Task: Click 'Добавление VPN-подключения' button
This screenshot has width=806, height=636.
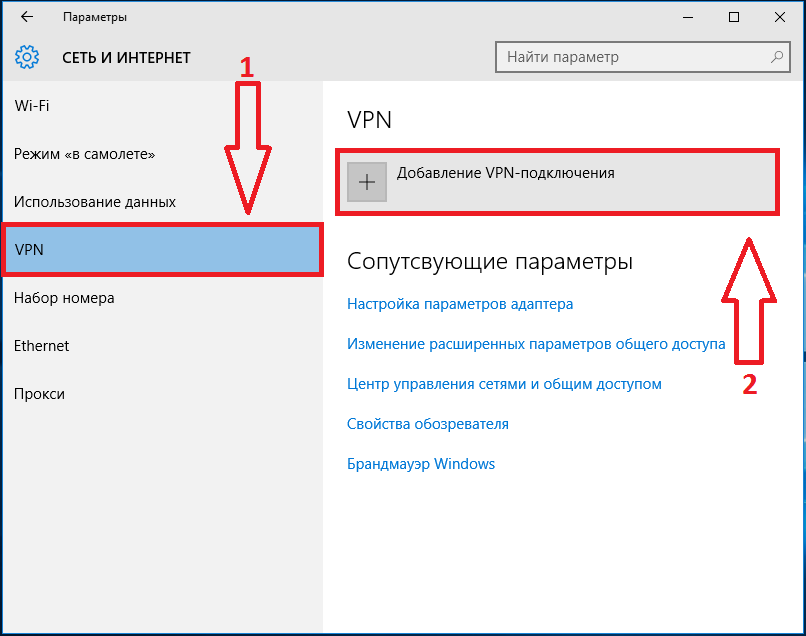Action: point(557,182)
